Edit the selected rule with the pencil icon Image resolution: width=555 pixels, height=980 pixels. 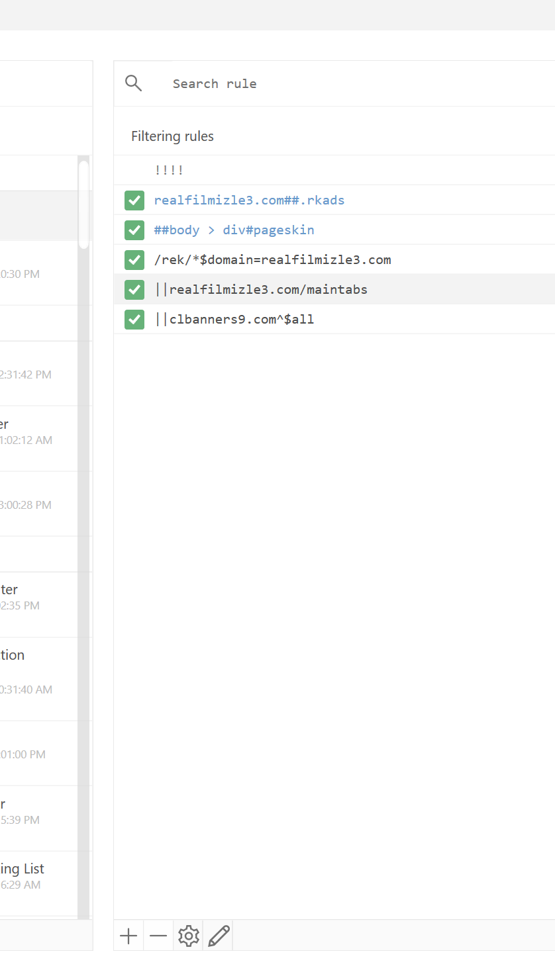(218, 936)
